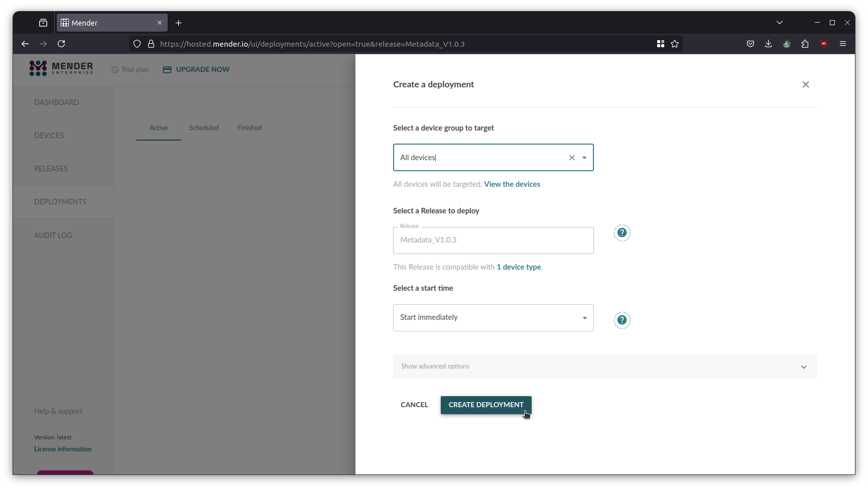
Task: Open AUDIT LOG in sidebar
Action: (x=53, y=235)
